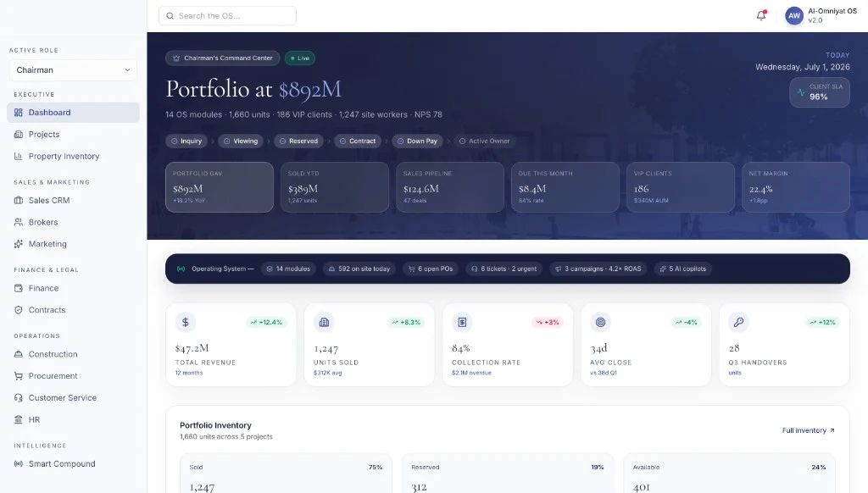Click the dollar icon on Total Revenue card
The height and width of the screenshot is (493, 868).
pos(186,322)
